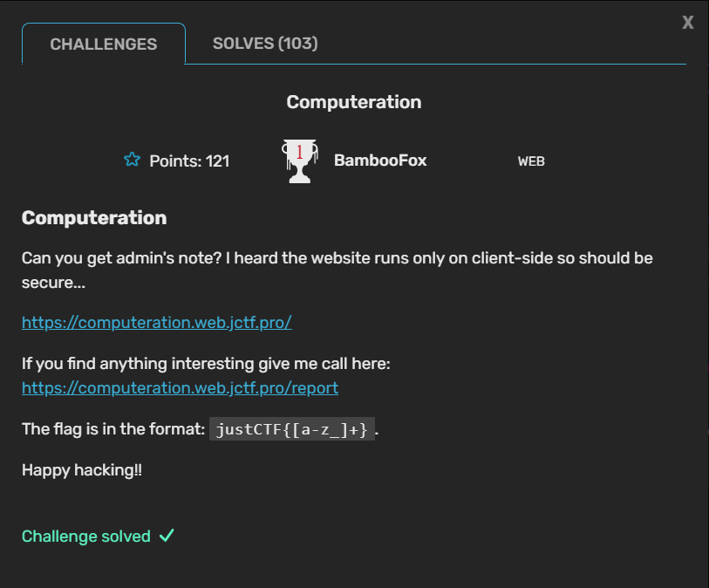Viewport: 709px width, 588px height.
Task: Click the justCTF flag format code snippet
Action: point(292,429)
